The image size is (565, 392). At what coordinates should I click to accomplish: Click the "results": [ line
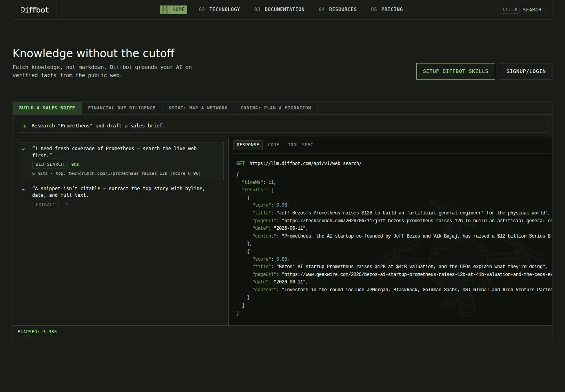click(x=258, y=190)
